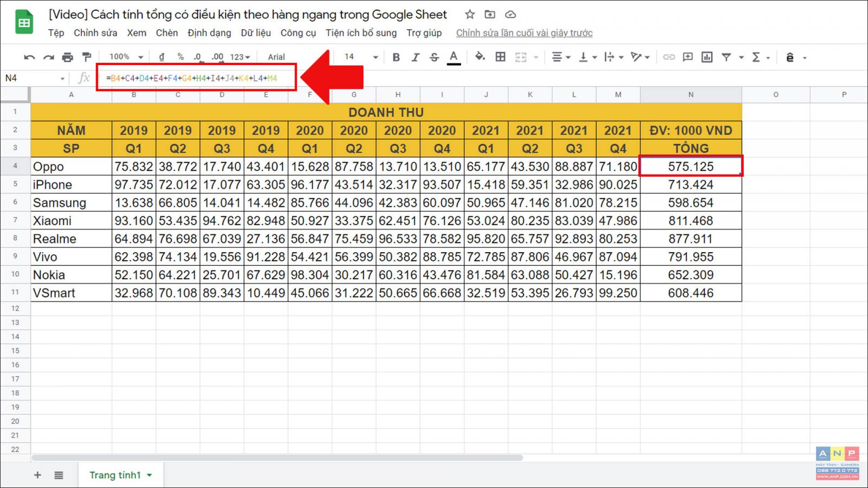Activate the Paint format tool
Image resolution: width=868 pixels, height=488 pixels.
(x=86, y=57)
